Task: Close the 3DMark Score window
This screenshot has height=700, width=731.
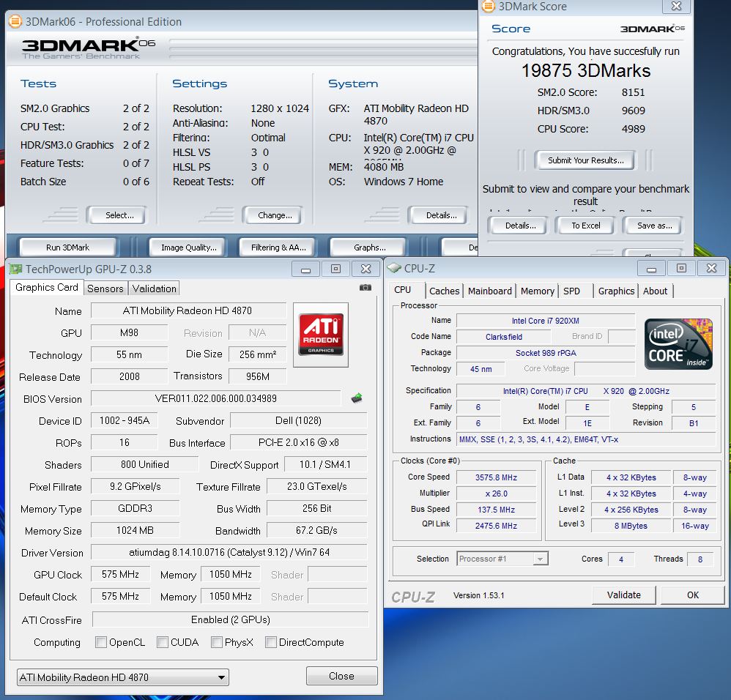Action: pyautogui.click(x=676, y=6)
